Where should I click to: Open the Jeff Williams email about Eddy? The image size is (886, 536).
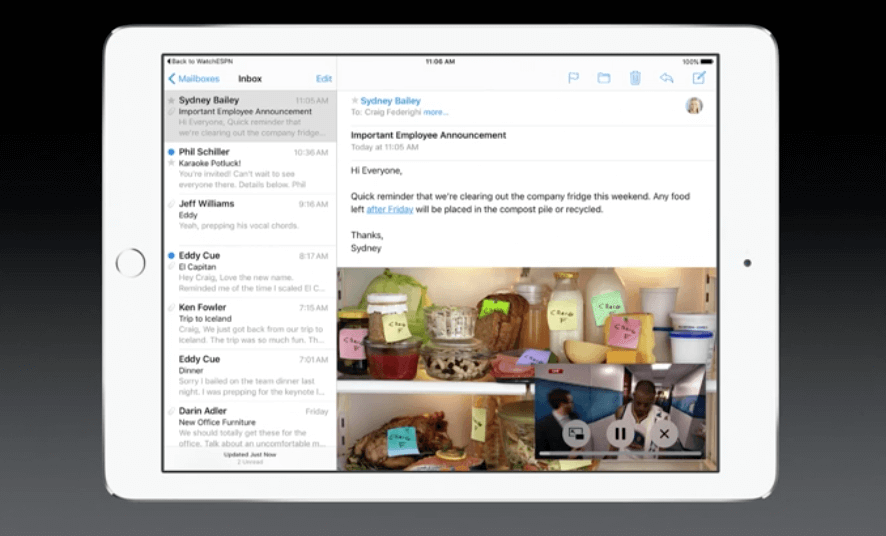click(x=250, y=220)
